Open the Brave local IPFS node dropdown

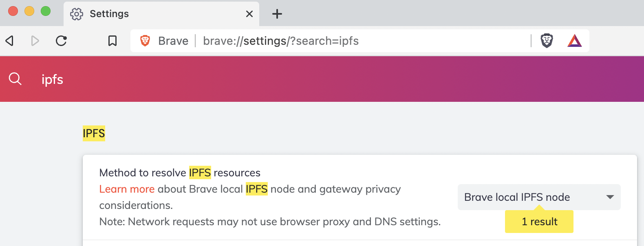point(539,197)
